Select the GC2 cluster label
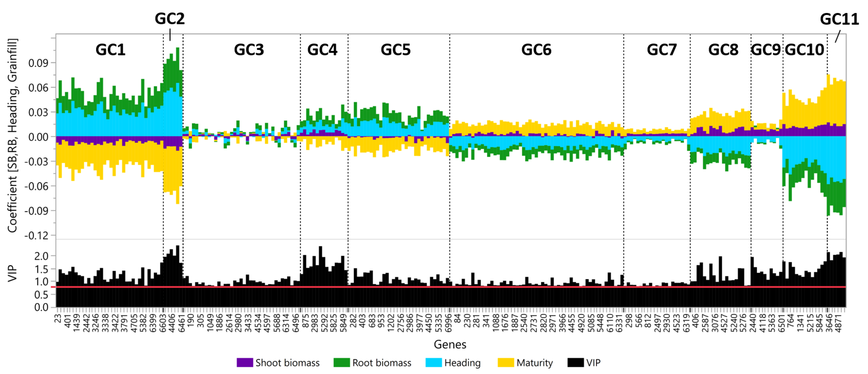Image resolution: width=868 pixels, height=374 pixels. pos(170,19)
